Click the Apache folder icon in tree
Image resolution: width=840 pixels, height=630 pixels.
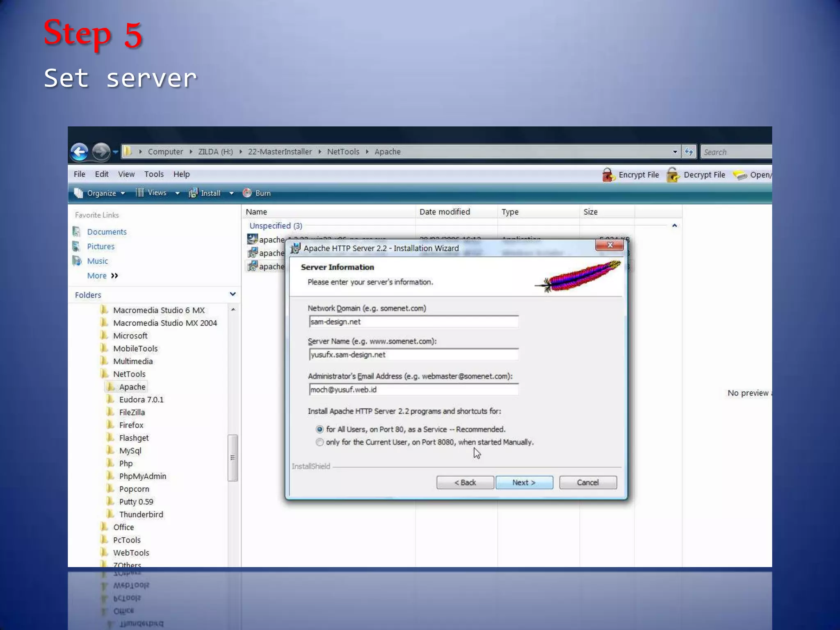point(110,386)
